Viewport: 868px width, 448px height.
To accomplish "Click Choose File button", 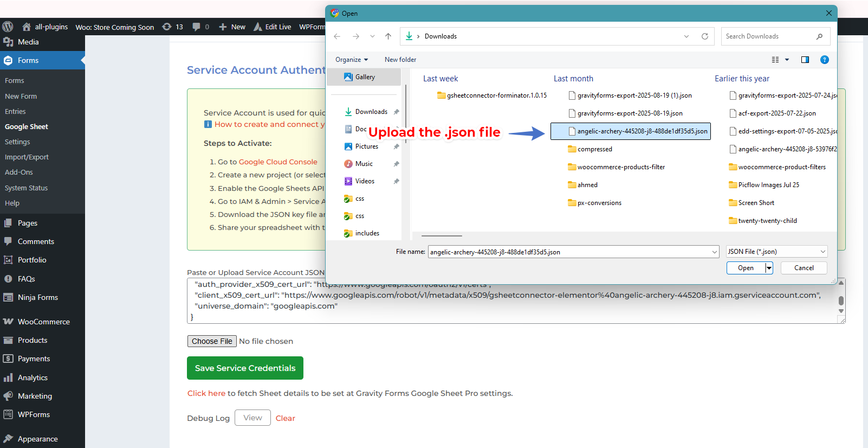I will (x=212, y=341).
